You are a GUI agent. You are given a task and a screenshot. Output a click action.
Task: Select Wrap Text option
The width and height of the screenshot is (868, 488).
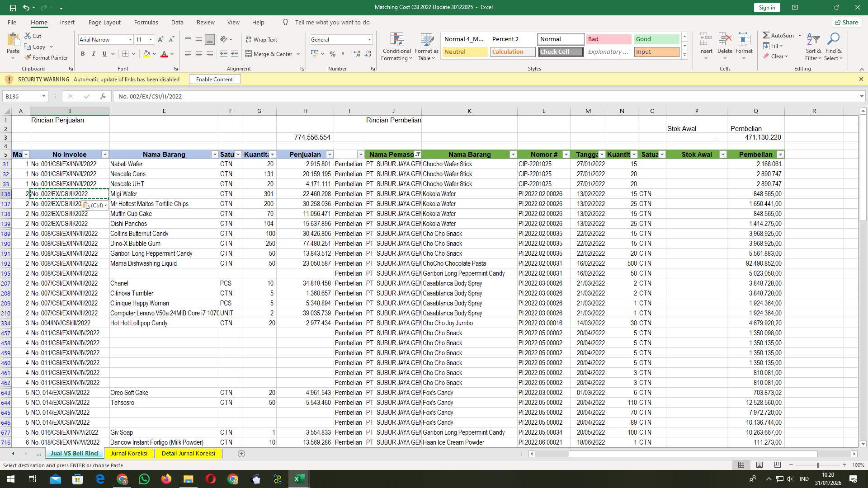click(262, 39)
